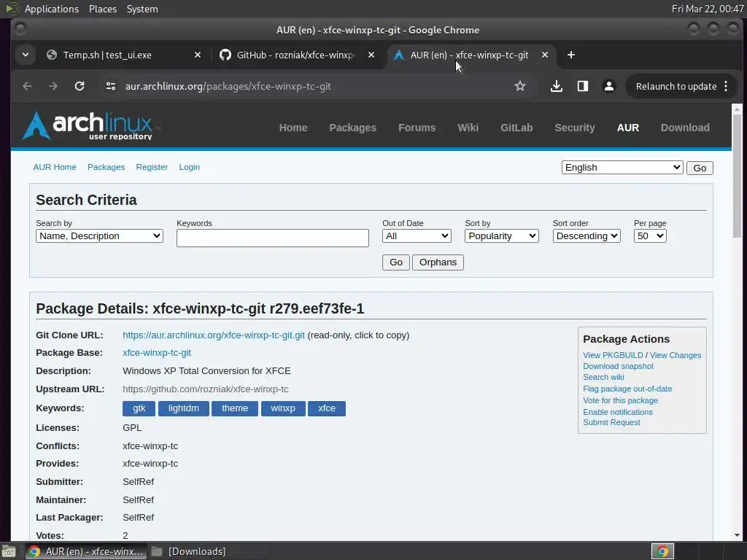Expand the Per page dropdown
747x560 pixels.
pos(650,236)
